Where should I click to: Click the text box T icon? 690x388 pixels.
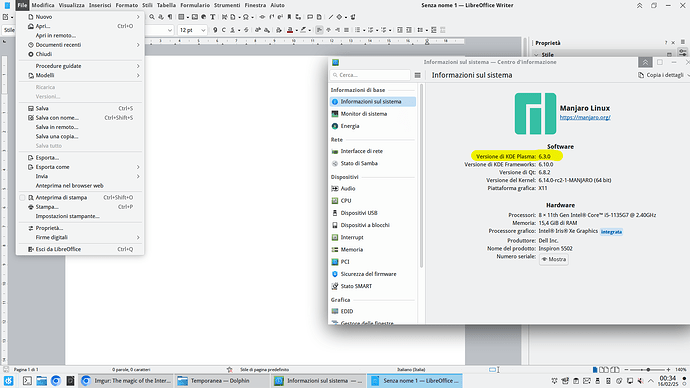tap(213, 17)
